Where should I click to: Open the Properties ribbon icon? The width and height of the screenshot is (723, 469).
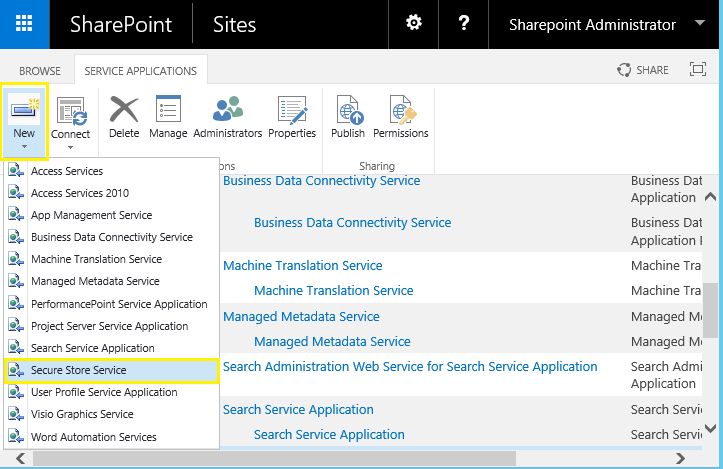(292, 110)
